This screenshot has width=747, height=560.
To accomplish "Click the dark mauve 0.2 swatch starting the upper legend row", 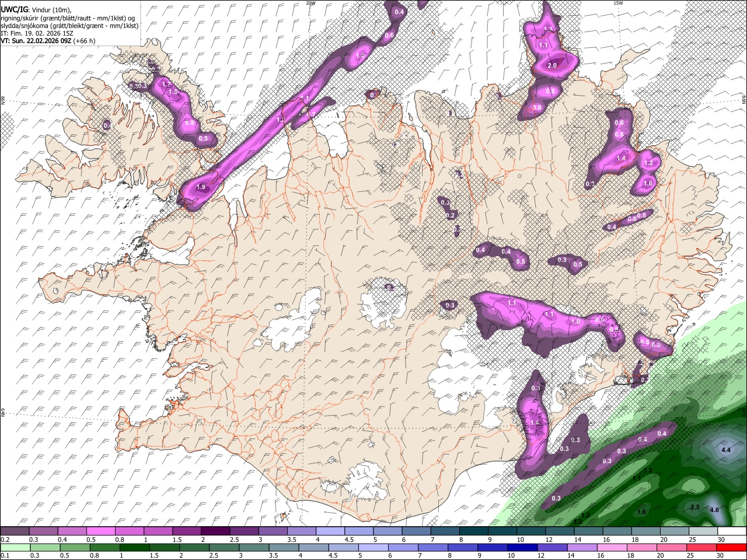I will (x=15, y=531).
